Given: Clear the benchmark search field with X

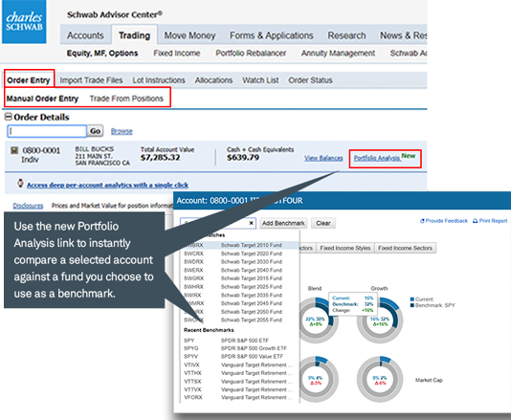Looking at the screenshot, I should click(x=251, y=223).
